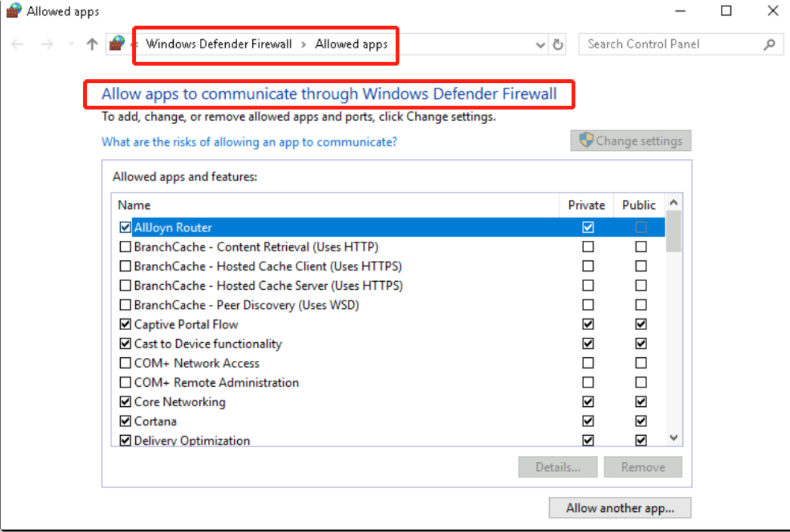Enable BranchCache - Content Retrieval checkbox
The width and height of the screenshot is (790, 532).
(x=125, y=247)
